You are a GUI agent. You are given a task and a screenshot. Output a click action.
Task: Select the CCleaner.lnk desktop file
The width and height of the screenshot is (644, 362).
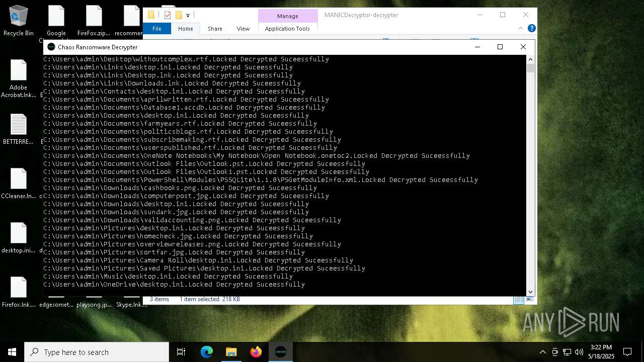pos(19,184)
